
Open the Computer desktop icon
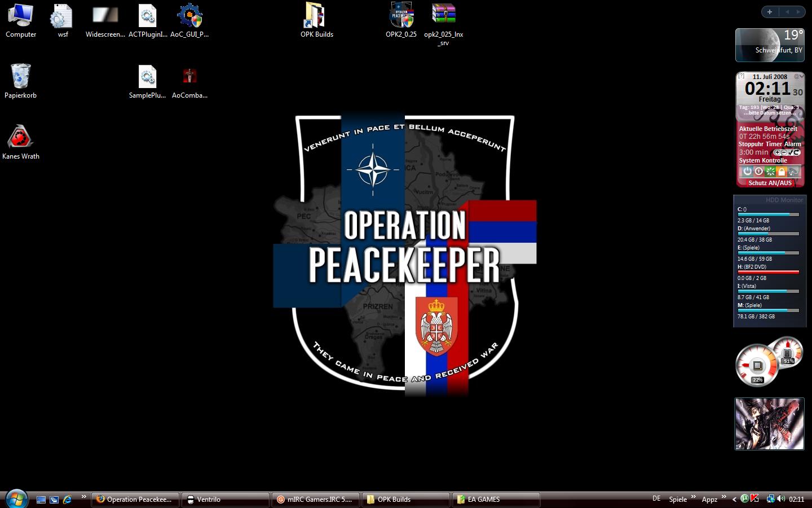pyautogui.click(x=20, y=21)
